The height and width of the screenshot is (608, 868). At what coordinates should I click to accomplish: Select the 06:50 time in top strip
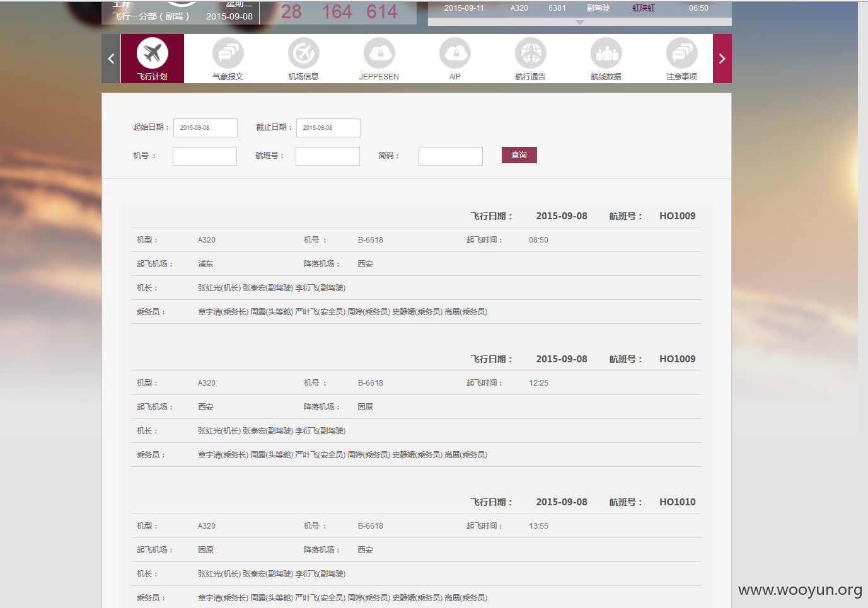[x=698, y=8]
